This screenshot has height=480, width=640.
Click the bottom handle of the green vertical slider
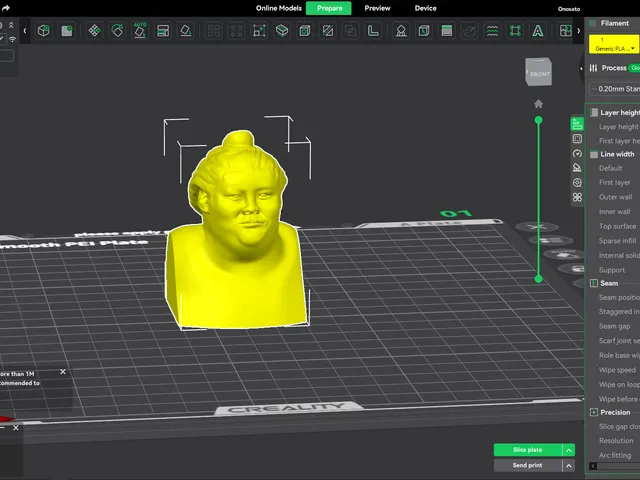[x=538, y=279]
